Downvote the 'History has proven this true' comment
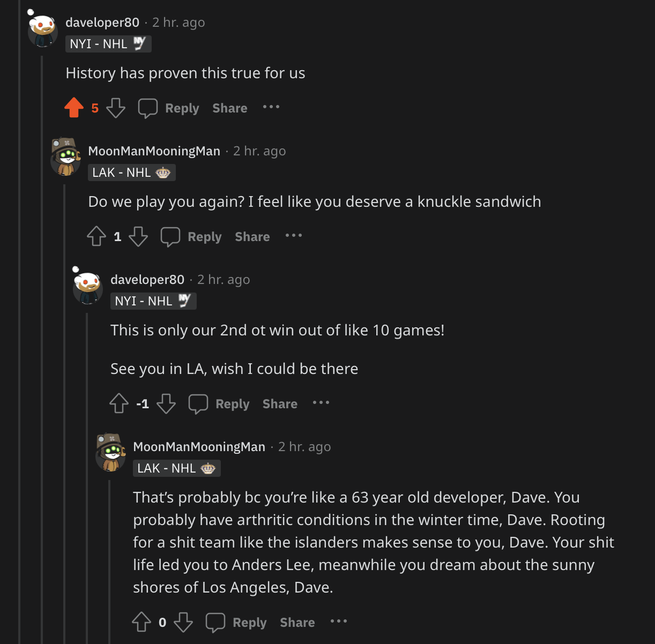 click(115, 108)
